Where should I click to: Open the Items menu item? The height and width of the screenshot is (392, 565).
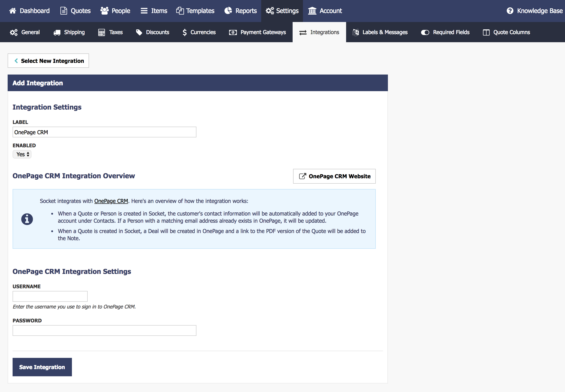tap(154, 11)
